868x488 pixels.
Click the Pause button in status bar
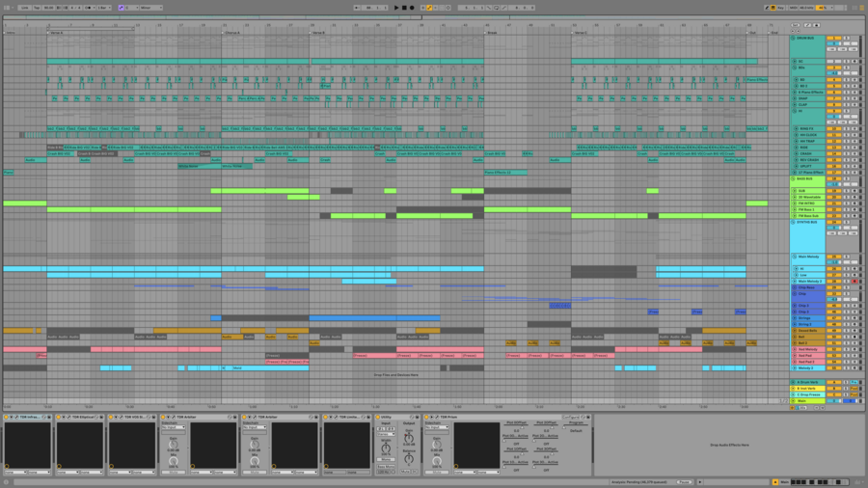point(685,481)
